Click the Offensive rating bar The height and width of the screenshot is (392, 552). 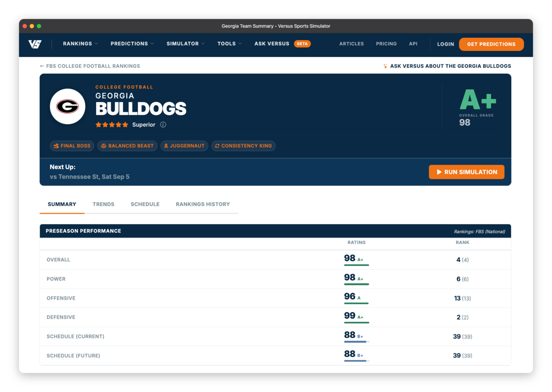(x=356, y=303)
